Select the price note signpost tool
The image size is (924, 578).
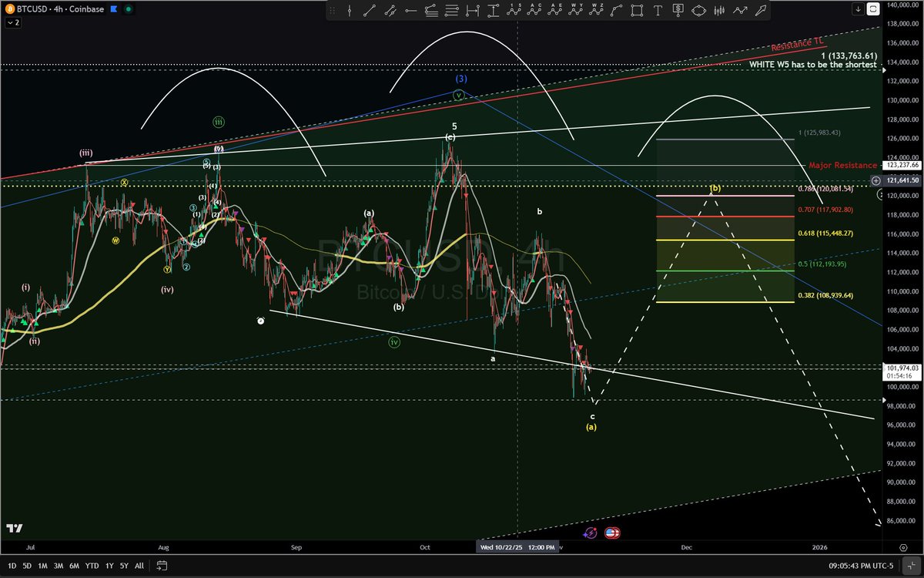[x=678, y=11]
